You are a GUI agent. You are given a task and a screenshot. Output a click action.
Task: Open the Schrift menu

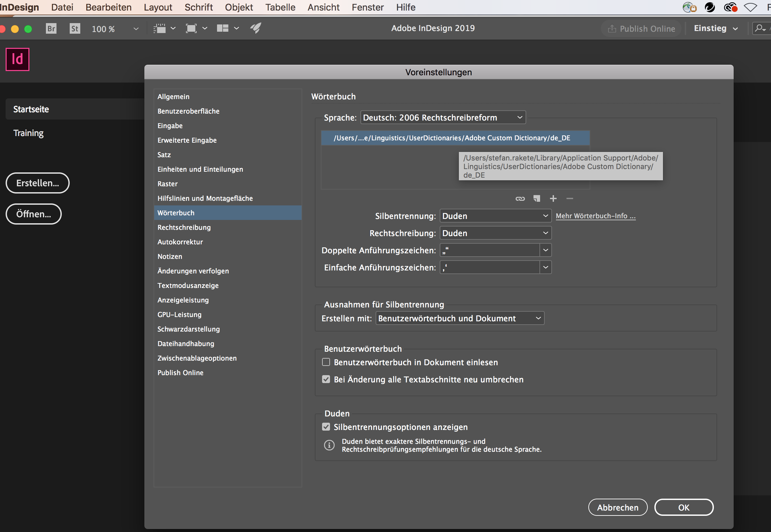(x=199, y=7)
